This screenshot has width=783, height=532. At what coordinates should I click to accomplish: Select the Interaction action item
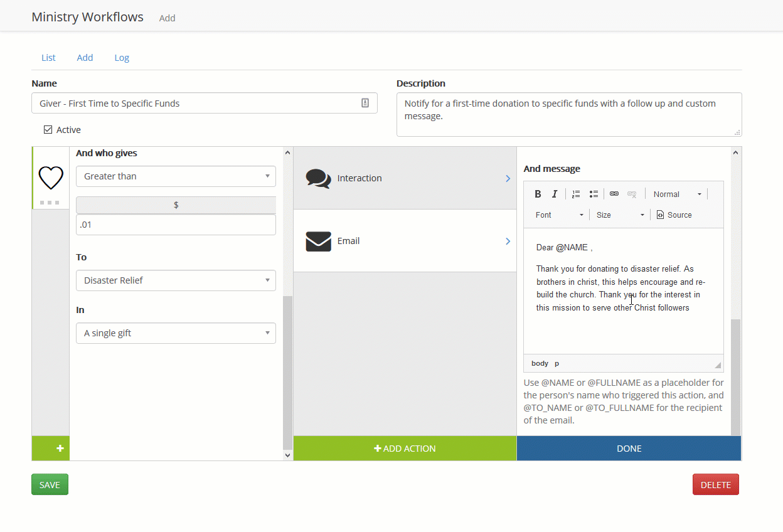coord(405,178)
